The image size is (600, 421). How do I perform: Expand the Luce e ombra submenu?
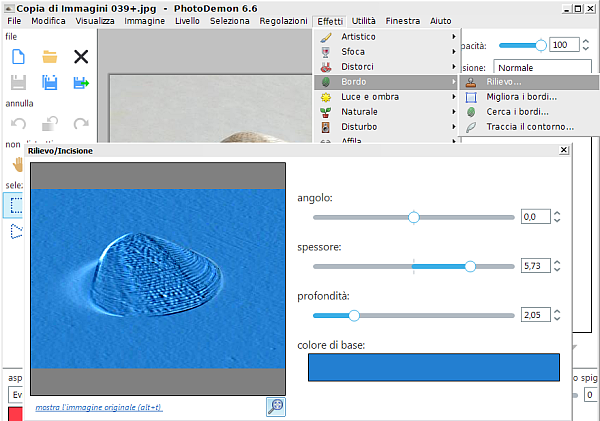[x=387, y=97]
